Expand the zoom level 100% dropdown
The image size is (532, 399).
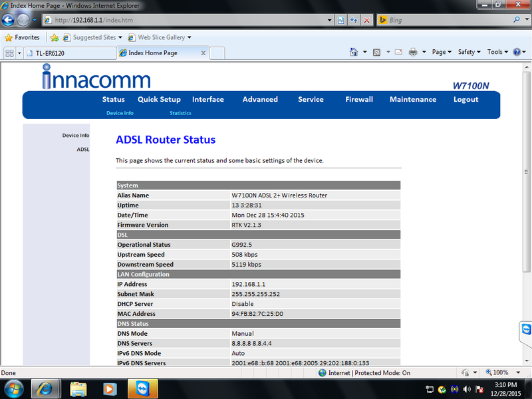[518, 372]
